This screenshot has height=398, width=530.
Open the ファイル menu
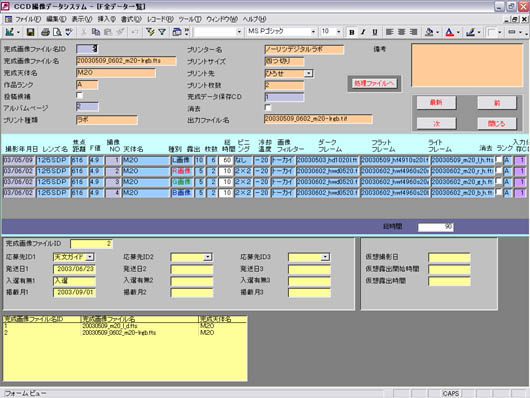click(28, 19)
